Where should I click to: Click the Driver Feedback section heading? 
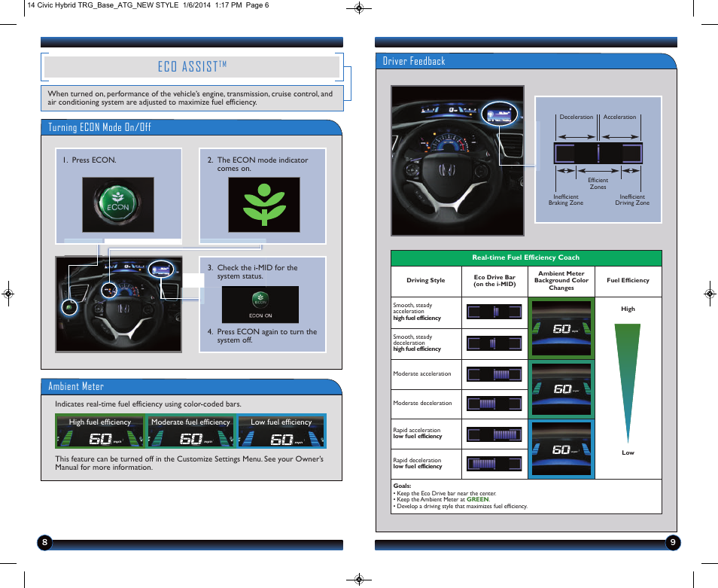tap(414, 61)
